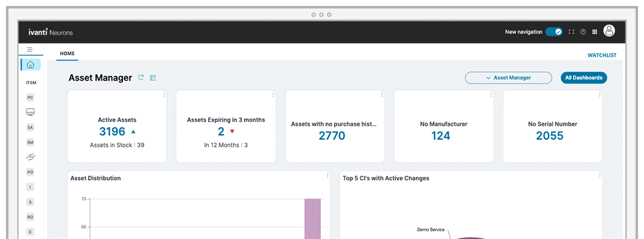The width and height of the screenshot is (644, 239).
Task: Click the no purchase history count 2770
Action: [x=332, y=136]
